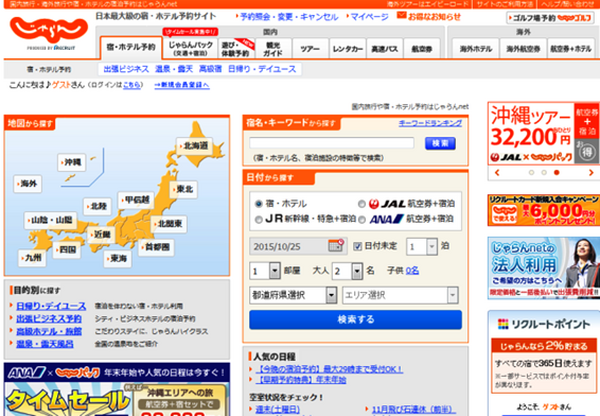600x416 pixels.
Task: Click the 検索する button
Action: (355, 319)
